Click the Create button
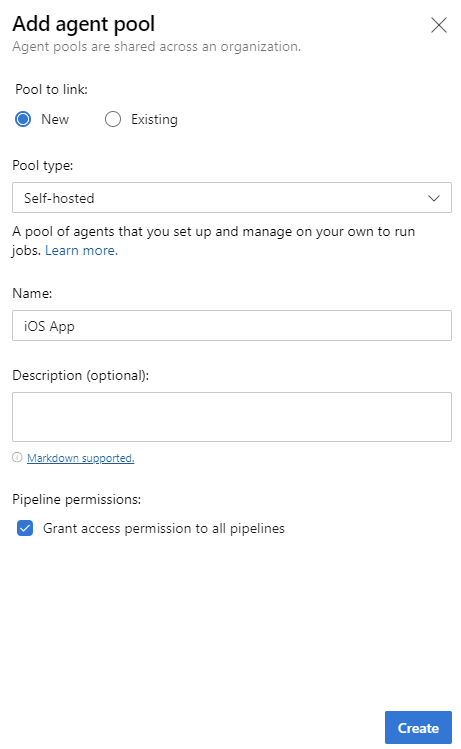The width and height of the screenshot is (461, 749). point(418,728)
